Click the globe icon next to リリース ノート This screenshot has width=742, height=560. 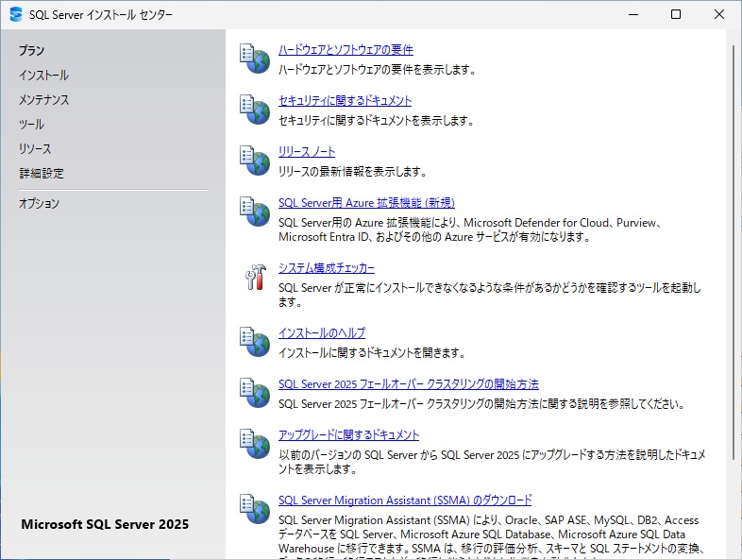255,161
